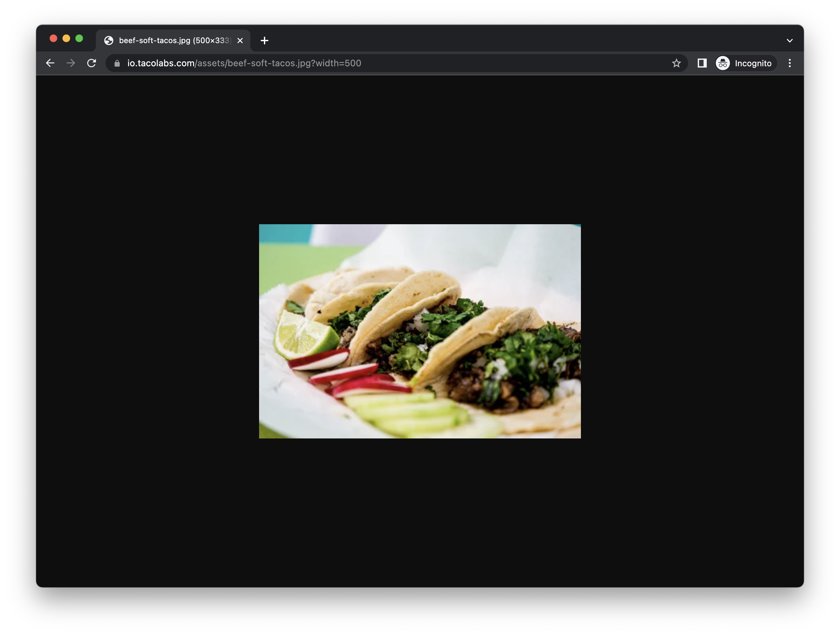Bookmark this page with the star icon
Image resolution: width=840 pixels, height=635 pixels.
676,63
